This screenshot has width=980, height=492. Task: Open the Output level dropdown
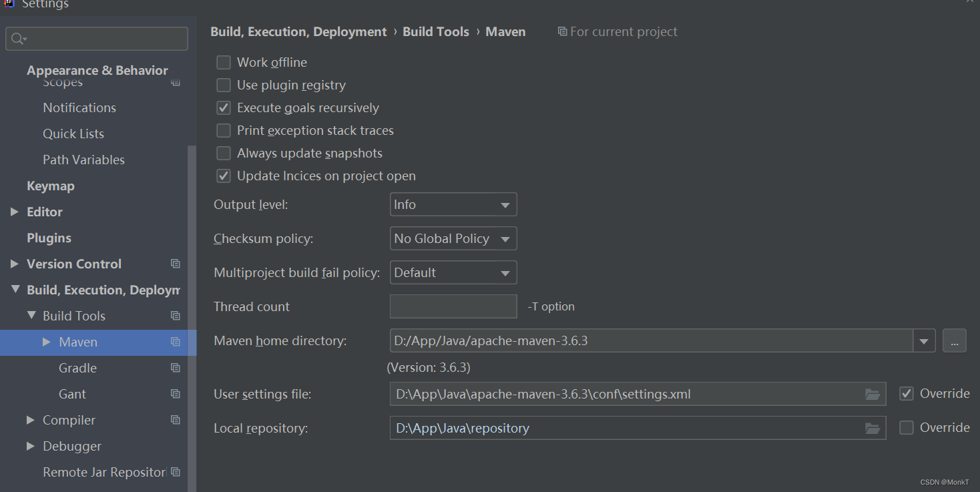tap(453, 205)
